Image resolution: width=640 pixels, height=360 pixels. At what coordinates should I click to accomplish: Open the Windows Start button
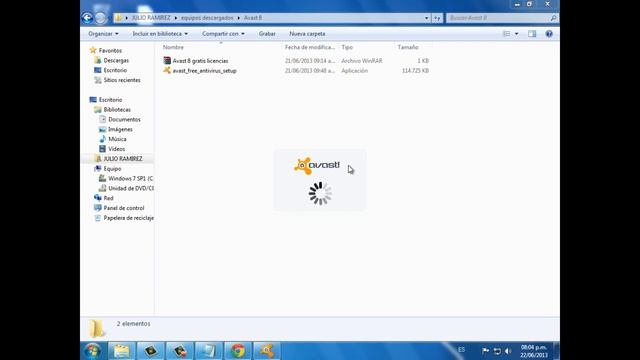point(93,351)
